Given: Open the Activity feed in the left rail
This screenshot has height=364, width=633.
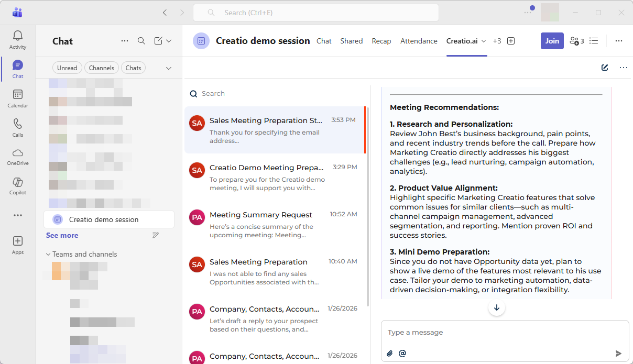Looking at the screenshot, I should [17, 39].
